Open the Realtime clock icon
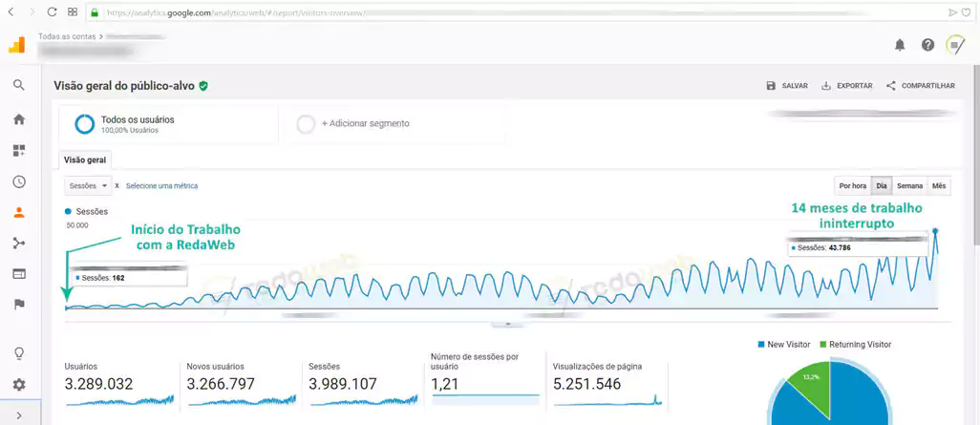This screenshot has height=425, width=980. [18, 181]
